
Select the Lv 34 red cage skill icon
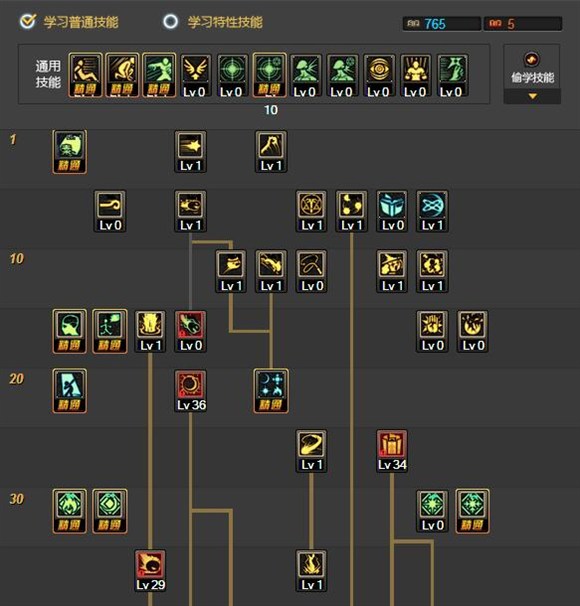[x=392, y=451]
